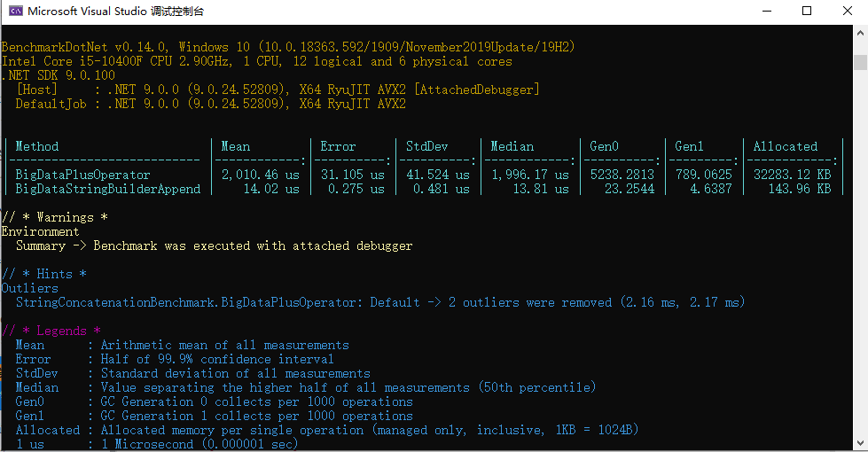The image size is (868, 452).
Task: Click the "// * Legends *" heading
Action: (x=51, y=331)
